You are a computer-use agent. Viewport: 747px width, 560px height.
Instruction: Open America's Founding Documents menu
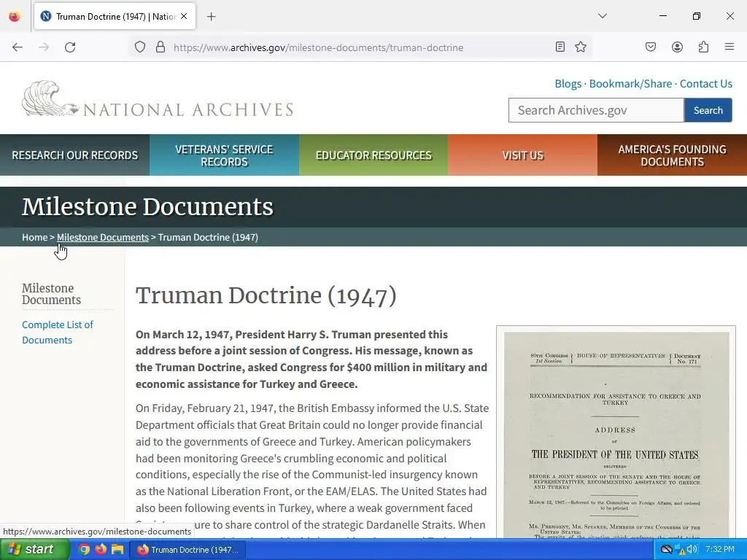pos(672,155)
